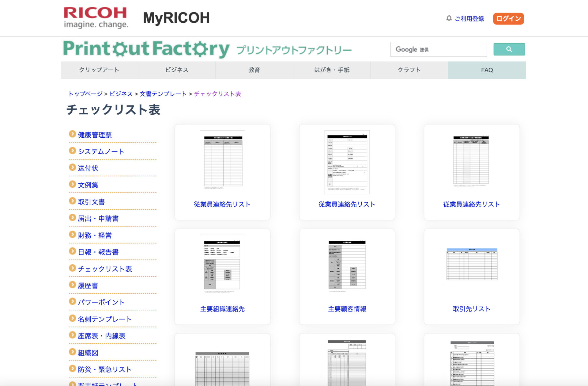Go to 文書テンプレート in the breadcrumb
The width and height of the screenshot is (588, 386).
(x=163, y=94)
